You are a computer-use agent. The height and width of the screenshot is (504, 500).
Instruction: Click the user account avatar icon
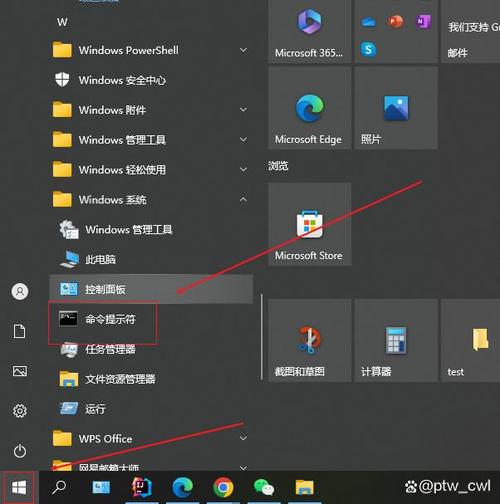tap(20, 291)
